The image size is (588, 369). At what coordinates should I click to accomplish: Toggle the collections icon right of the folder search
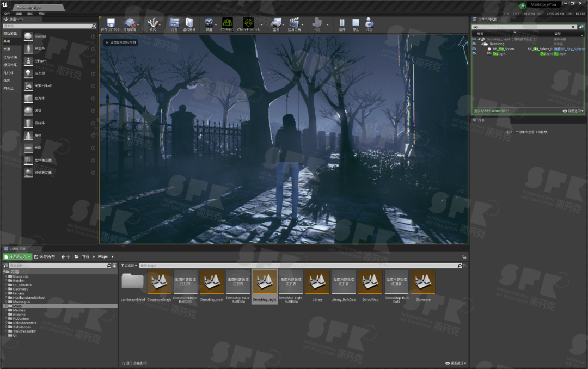[114, 266]
